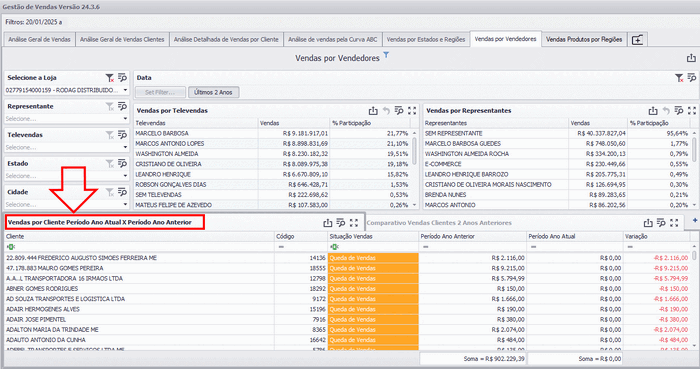Select the Últimos 2 Anos date button

coord(213,92)
